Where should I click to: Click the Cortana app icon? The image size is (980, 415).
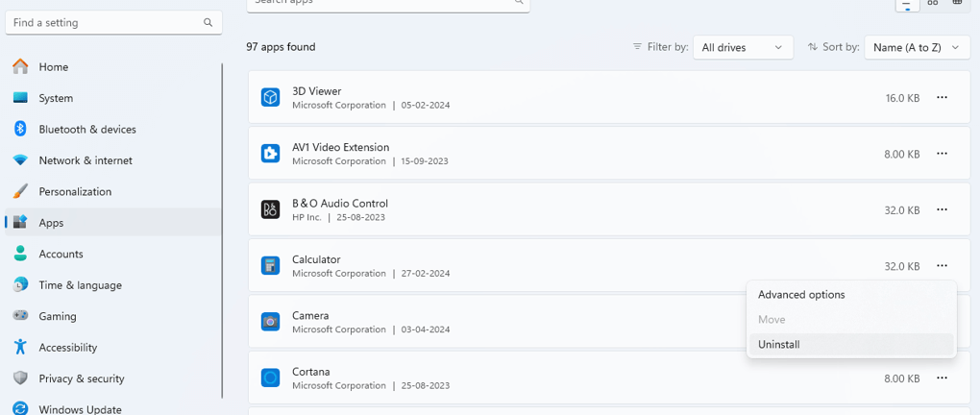point(271,378)
